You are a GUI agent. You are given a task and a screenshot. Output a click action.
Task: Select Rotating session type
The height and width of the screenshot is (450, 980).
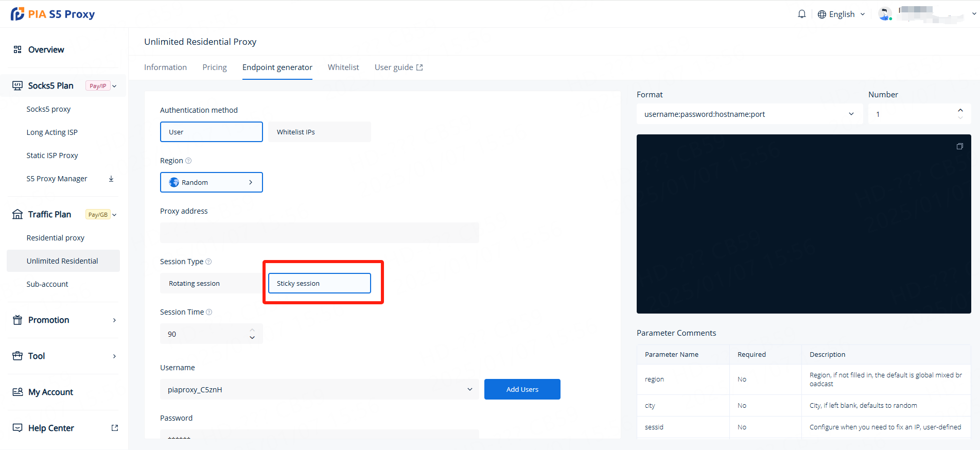211,283
